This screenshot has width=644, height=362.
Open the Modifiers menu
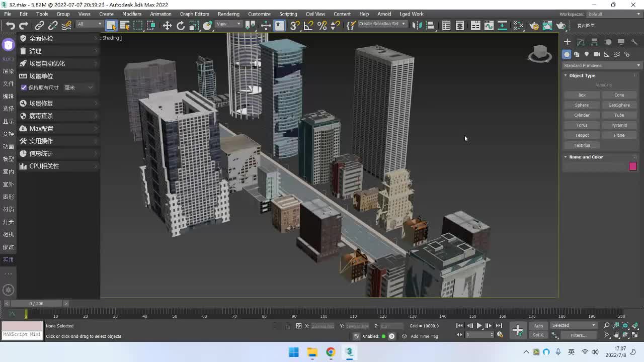coord(132,14)
